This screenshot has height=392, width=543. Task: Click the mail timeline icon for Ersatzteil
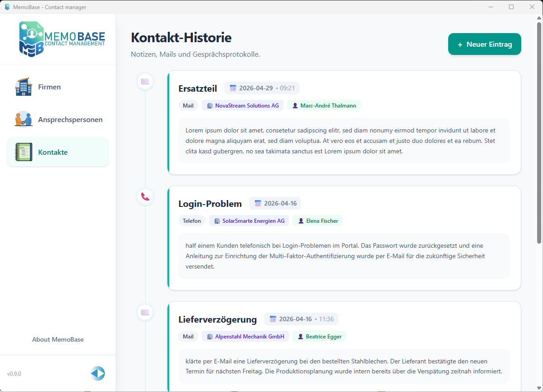point(145,81)
